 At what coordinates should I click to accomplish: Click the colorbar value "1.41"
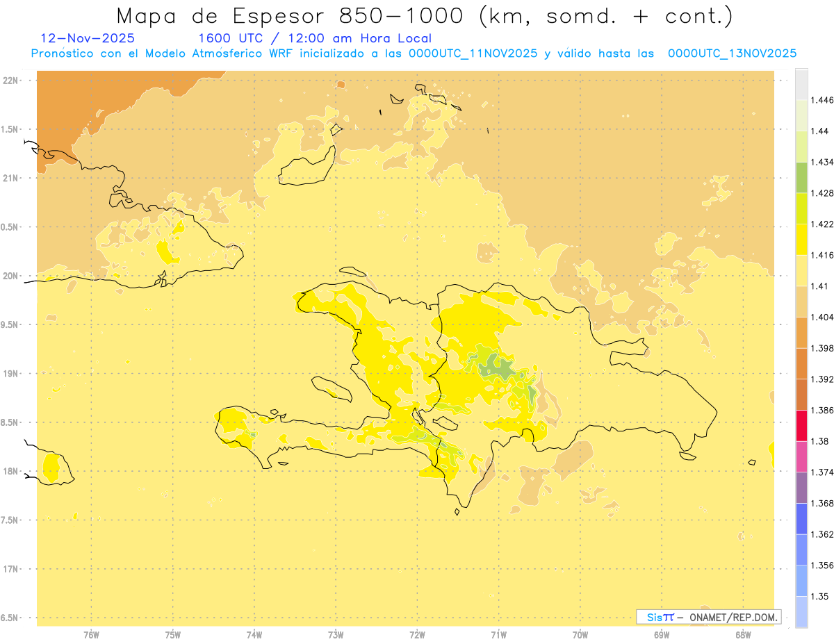(x=819, y=286)
